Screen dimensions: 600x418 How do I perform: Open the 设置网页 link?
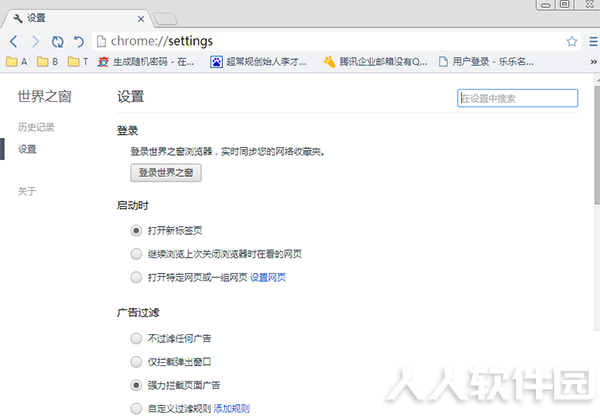click(268, 277)
